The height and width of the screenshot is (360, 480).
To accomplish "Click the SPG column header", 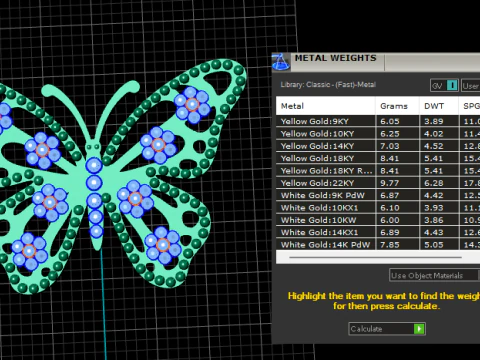I will [470, 106].
